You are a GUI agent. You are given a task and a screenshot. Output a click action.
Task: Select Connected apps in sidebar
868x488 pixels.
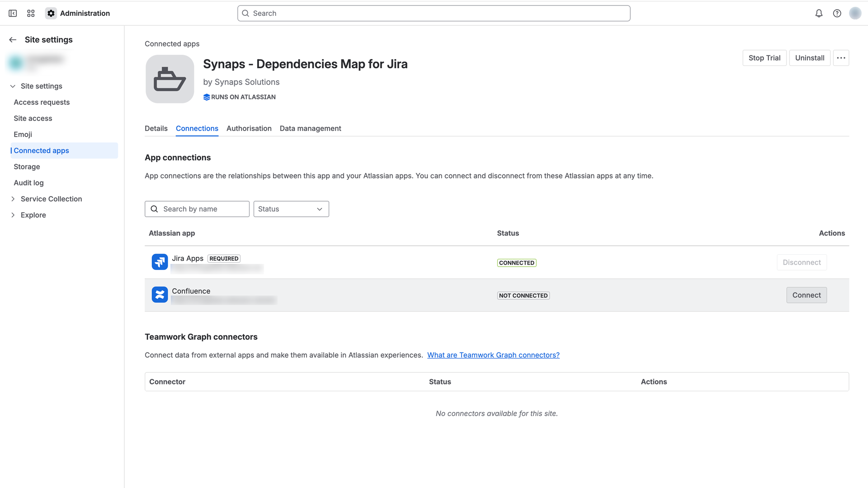tap(64, 150)
